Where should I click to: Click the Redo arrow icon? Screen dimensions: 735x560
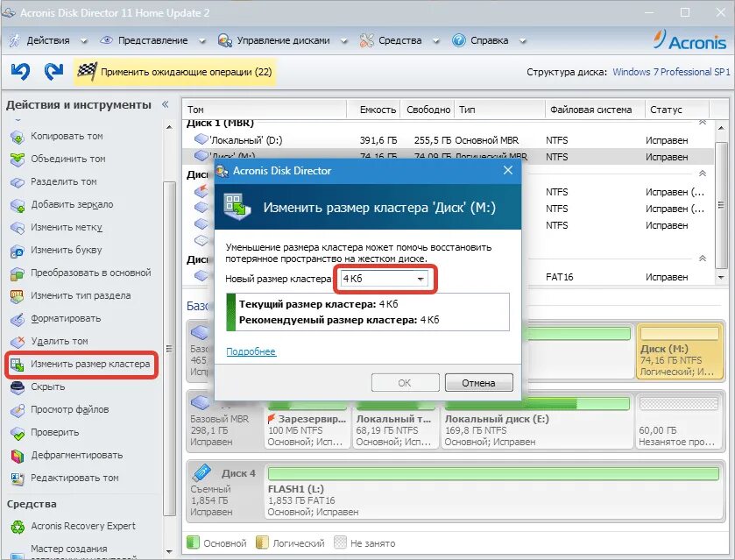point(53,71)
